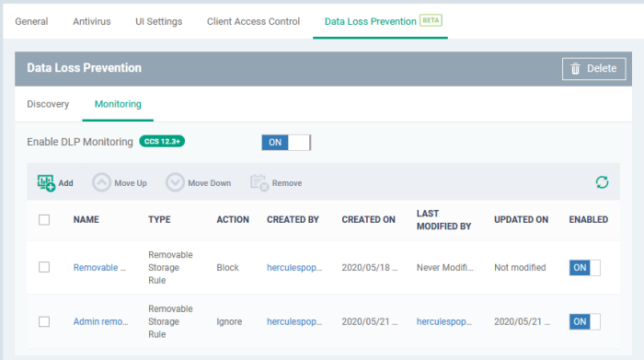The height and width of the screenshot is (360, 644).
Task: Check the select-all checkbox in the table header
Action: click(44, 220)
